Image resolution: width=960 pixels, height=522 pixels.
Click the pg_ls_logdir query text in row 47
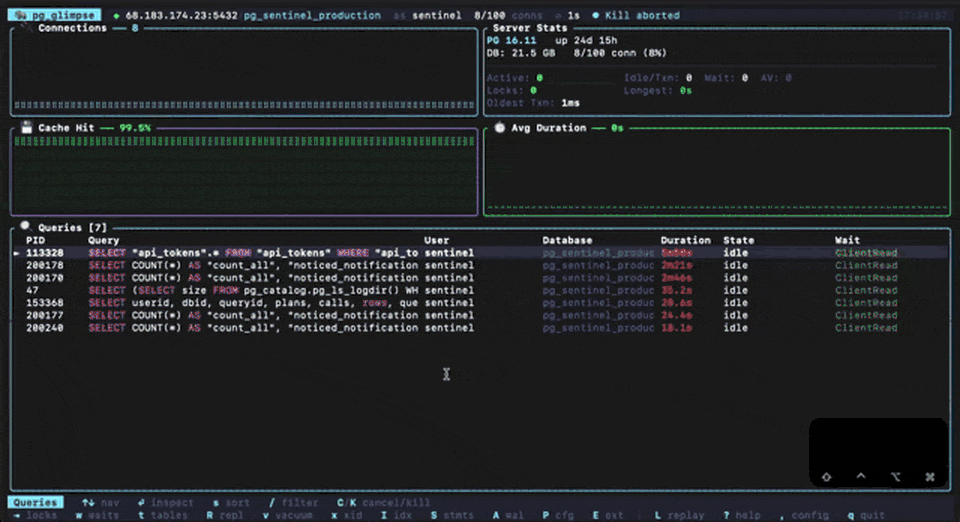[x=253, y=290]
